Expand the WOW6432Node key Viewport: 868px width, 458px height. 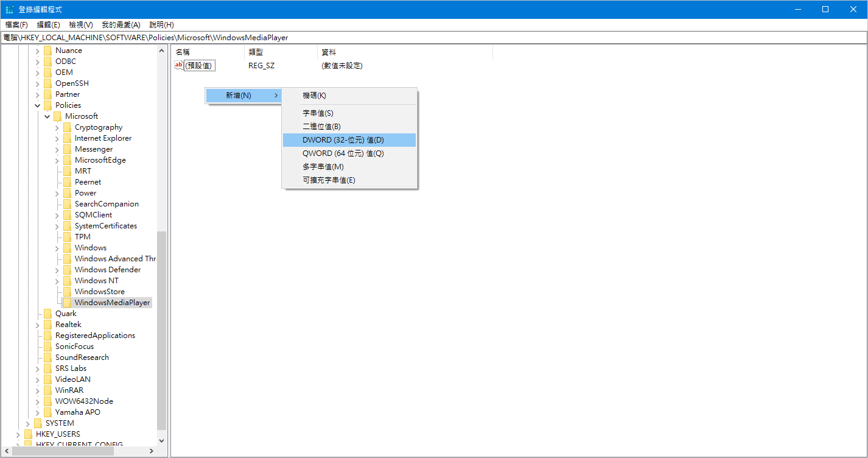click(x=38, y=401)
